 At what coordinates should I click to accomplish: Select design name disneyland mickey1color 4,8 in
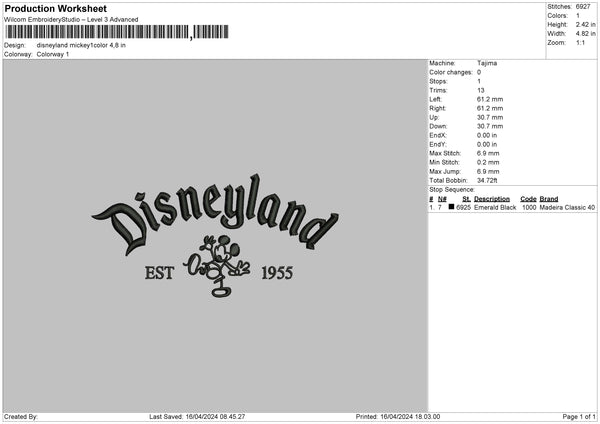tap(81, 45)
